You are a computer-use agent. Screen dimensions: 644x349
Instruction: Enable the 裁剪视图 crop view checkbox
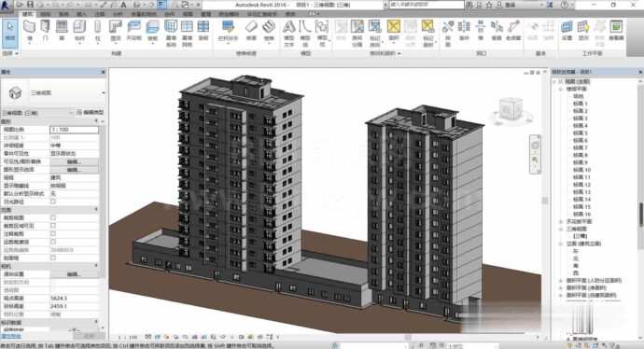click(x=53, y=217)
